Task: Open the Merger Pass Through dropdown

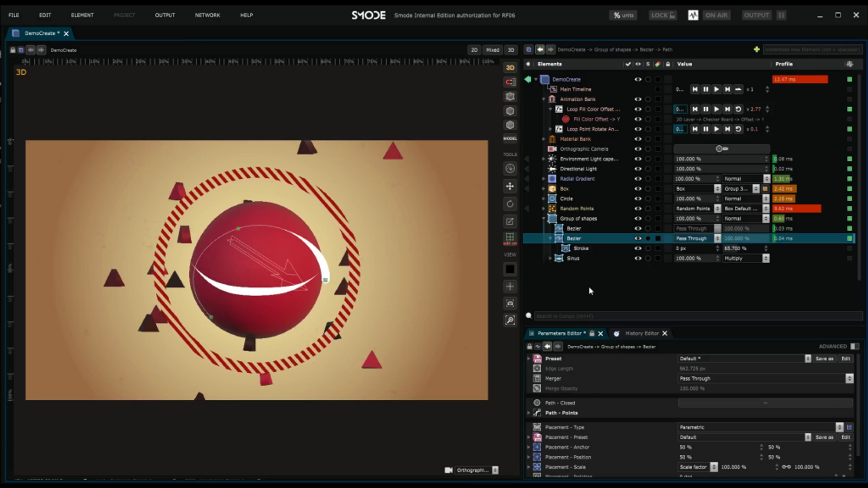Action: tap(849, 379)
